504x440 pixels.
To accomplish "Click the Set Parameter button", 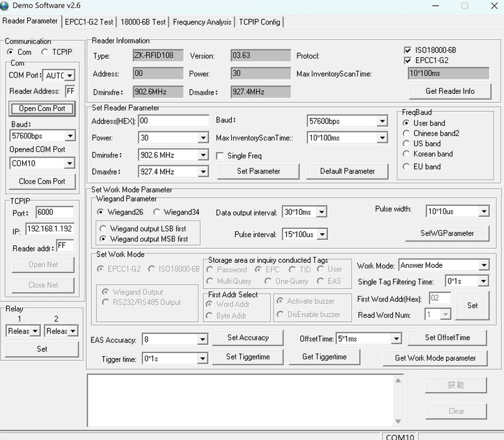I will pos(258,171).
